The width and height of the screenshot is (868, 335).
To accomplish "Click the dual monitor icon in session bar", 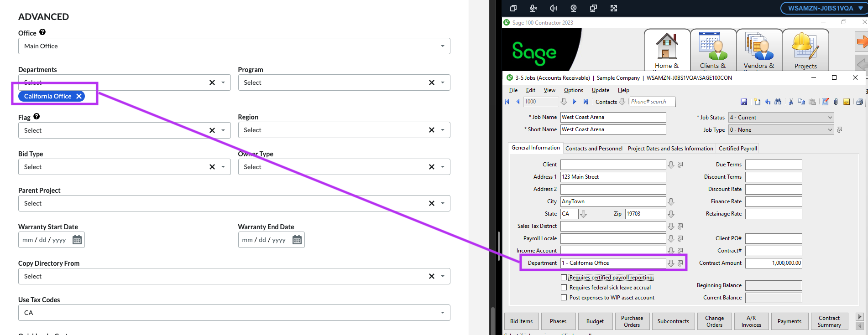I will pyautogui.click(x=593, y=8).
